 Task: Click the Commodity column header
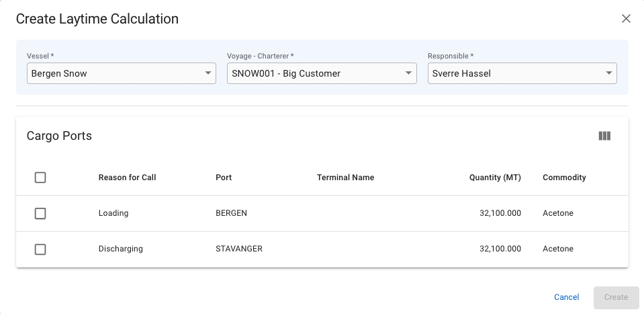[x=564, y=178]
